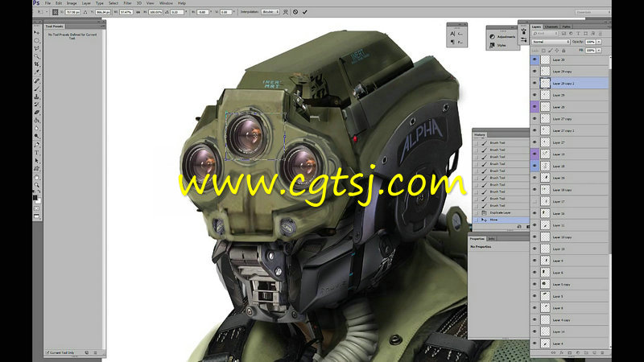Image resolution: width=644 pixels, height=362 pixels.
Task: Open the Adjustments panel icon
Action: (x=492, y=36)
